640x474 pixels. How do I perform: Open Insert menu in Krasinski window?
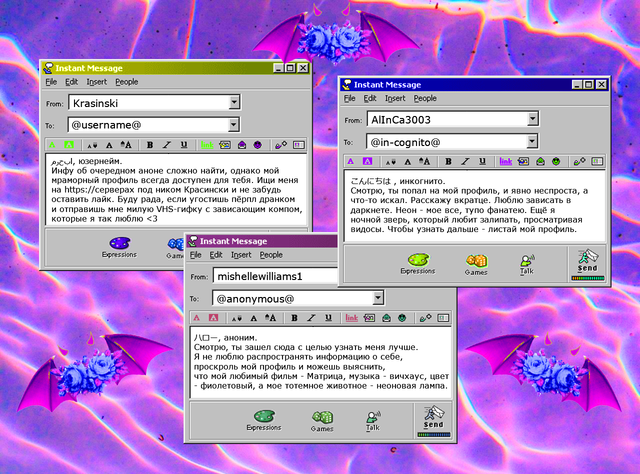click(x=96, y=82)
